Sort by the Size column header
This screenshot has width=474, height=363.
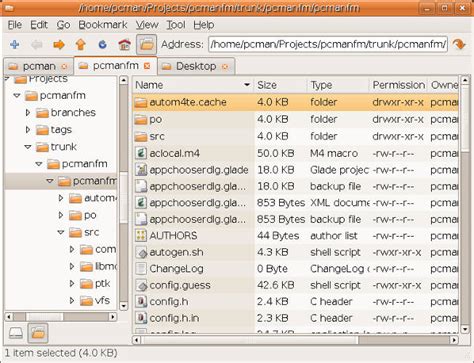pos(280,85)
